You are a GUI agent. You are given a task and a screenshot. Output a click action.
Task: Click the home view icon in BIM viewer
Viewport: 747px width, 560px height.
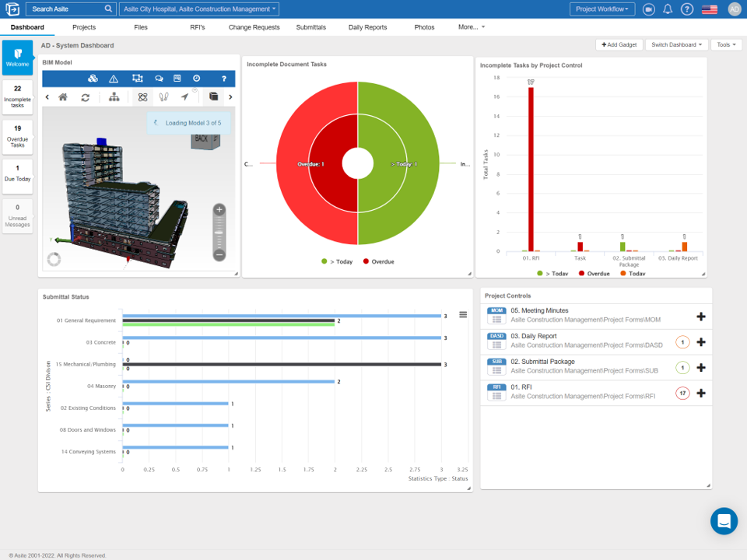tap(64, 96)
